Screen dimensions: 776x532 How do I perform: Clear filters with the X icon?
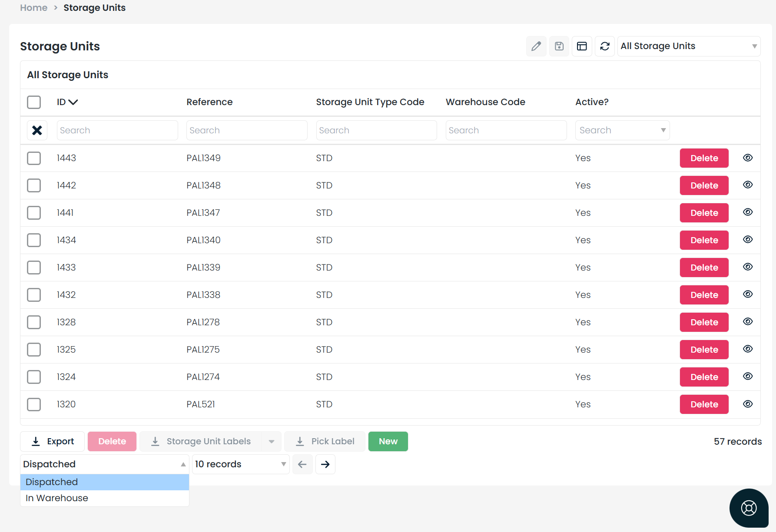pos(37,130)
